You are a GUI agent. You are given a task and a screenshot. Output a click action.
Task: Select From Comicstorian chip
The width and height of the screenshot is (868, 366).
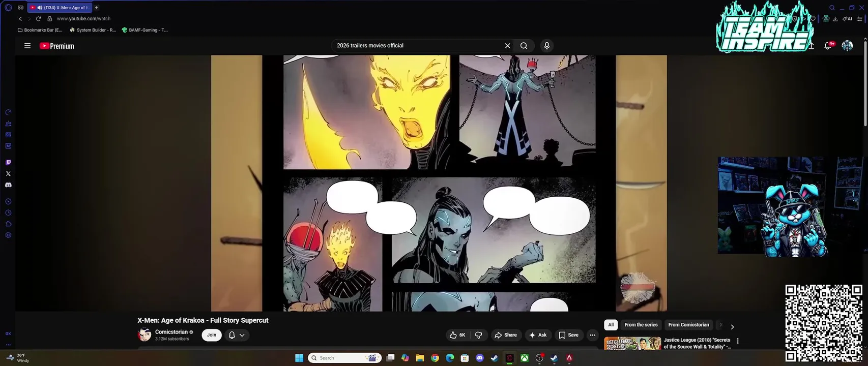tap(688, 325)
